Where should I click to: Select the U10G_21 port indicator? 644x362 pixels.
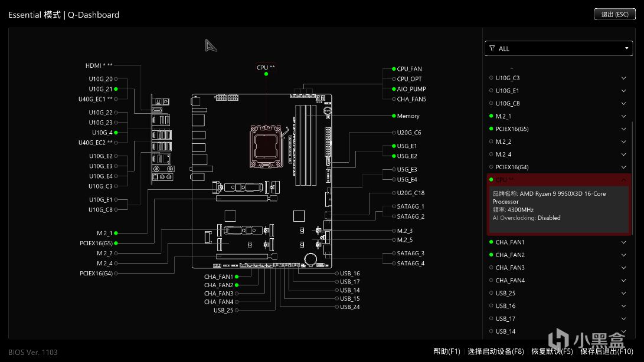pyautogui.click(x=116, y=89)
